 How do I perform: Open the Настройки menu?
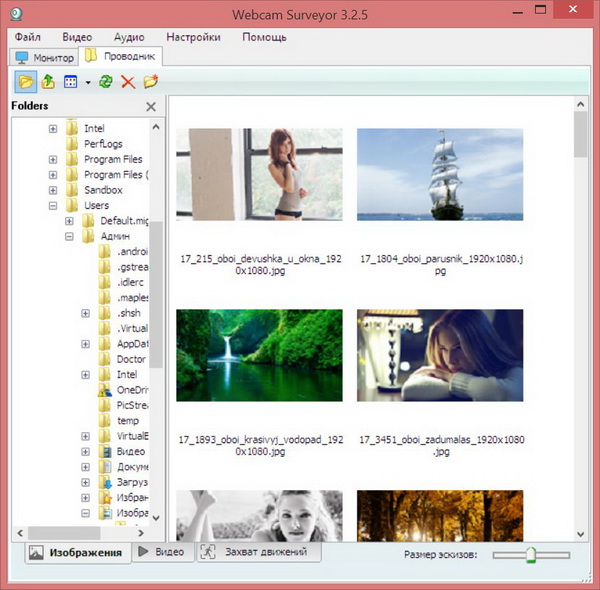194,37
